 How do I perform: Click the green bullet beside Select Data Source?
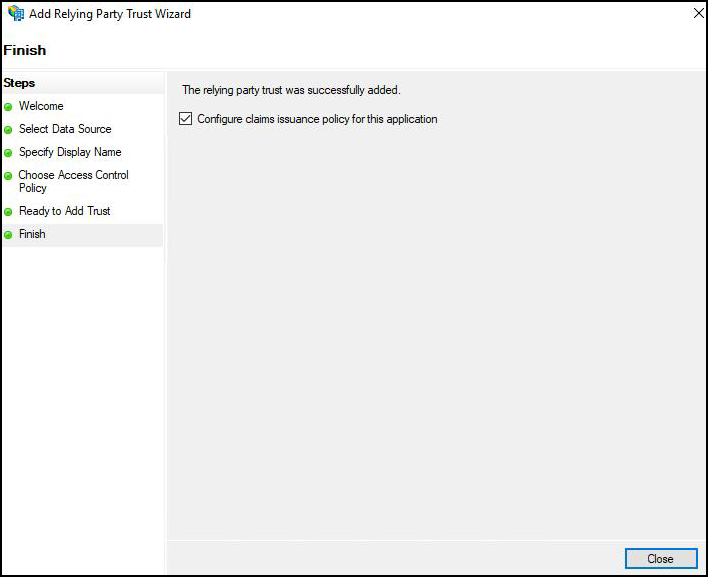(x=8, y=130)
